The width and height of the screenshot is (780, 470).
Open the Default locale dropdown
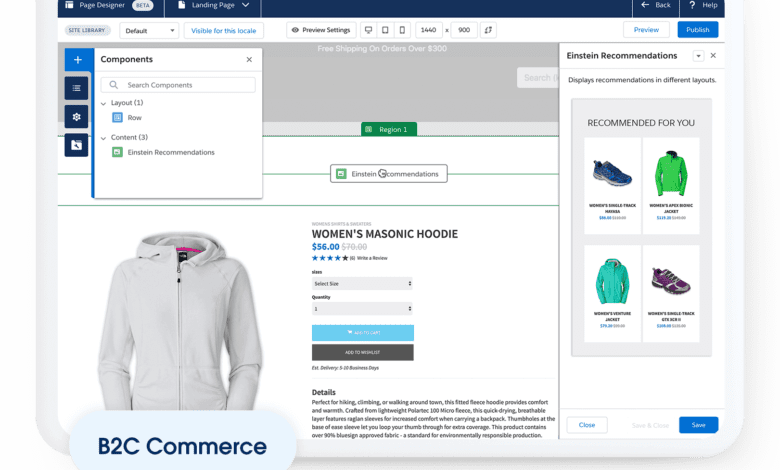149,30
